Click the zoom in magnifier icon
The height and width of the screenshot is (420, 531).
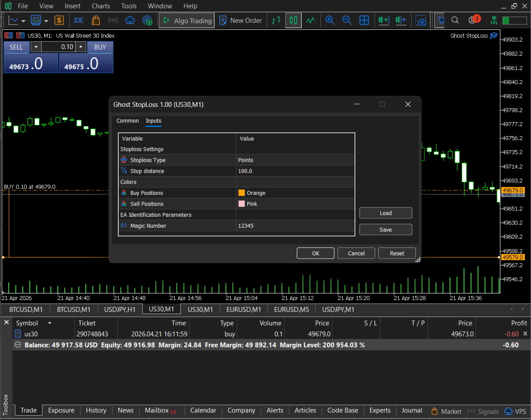pos(330,21)
